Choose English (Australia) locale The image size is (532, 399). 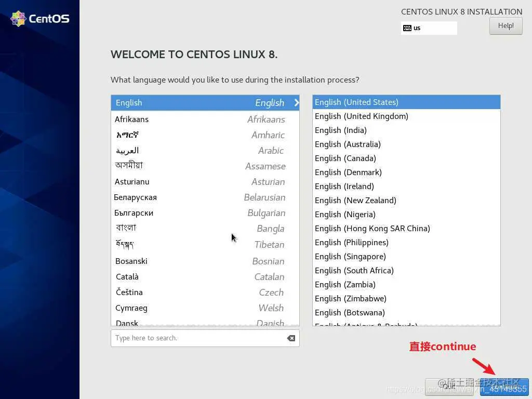pyautogui.click(x=406, y=144)
